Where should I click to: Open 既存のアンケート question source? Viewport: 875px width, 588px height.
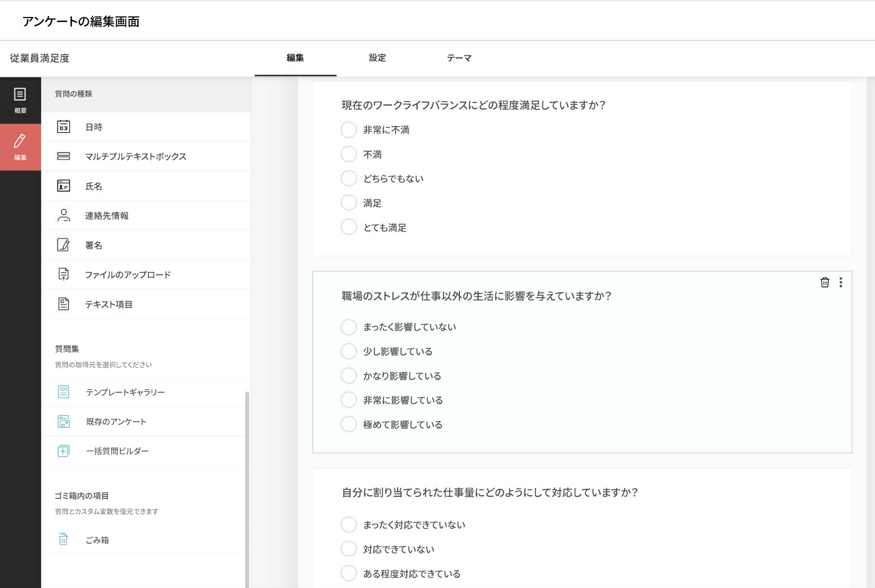(116, 421)
